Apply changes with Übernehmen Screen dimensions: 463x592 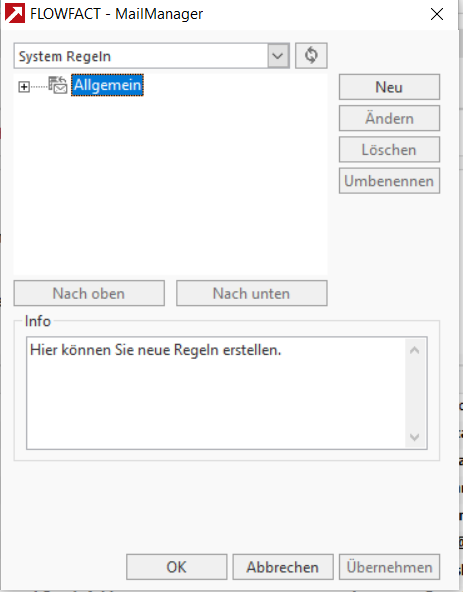coord(389,567)
